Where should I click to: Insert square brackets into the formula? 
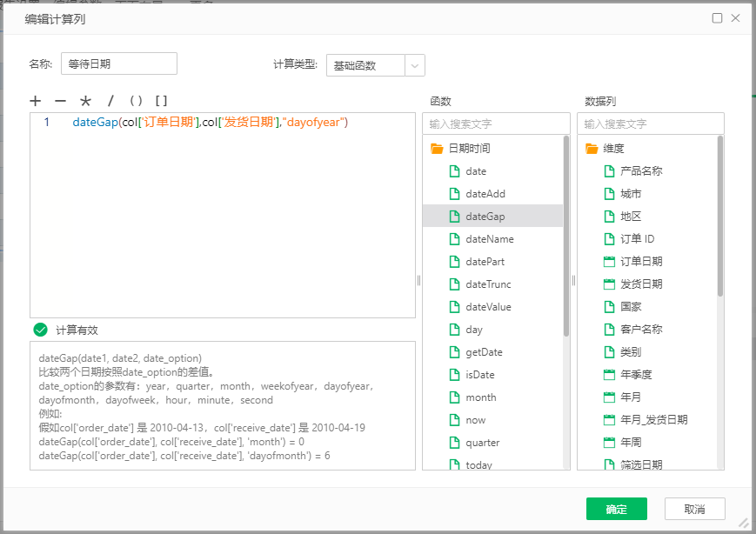161,101
